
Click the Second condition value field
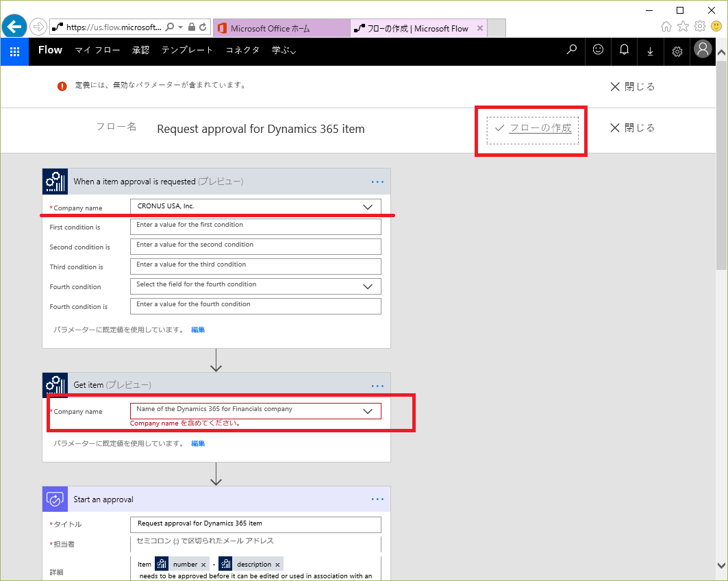coord(256,247)
